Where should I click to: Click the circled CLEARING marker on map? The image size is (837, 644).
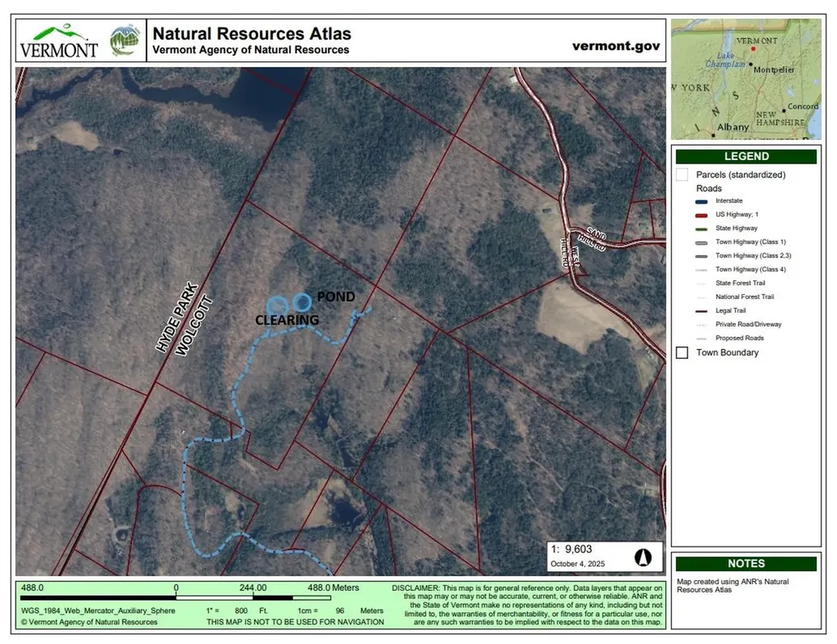pyautogui.click(x=279, y=306)
